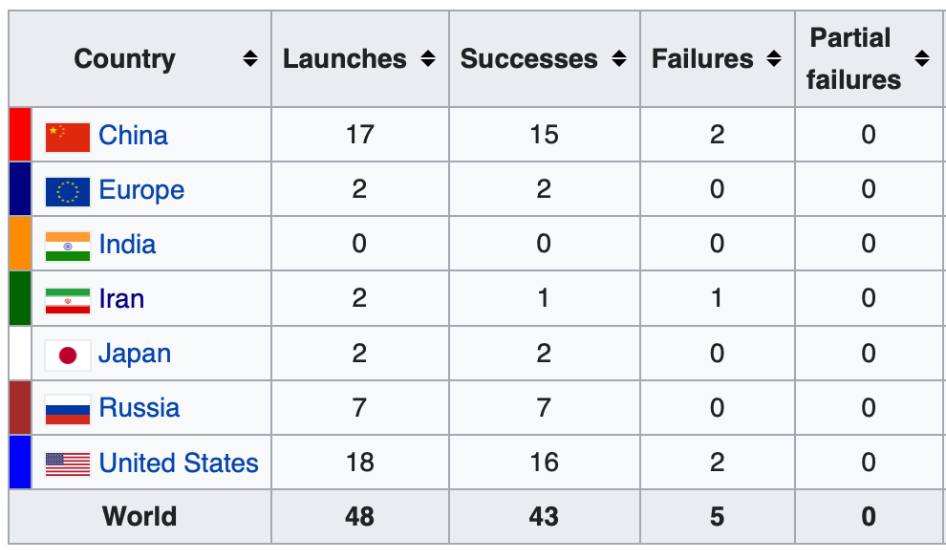
Task: Click the Japan flag icon
Action: pyautogui.click(x=68, y=355)
